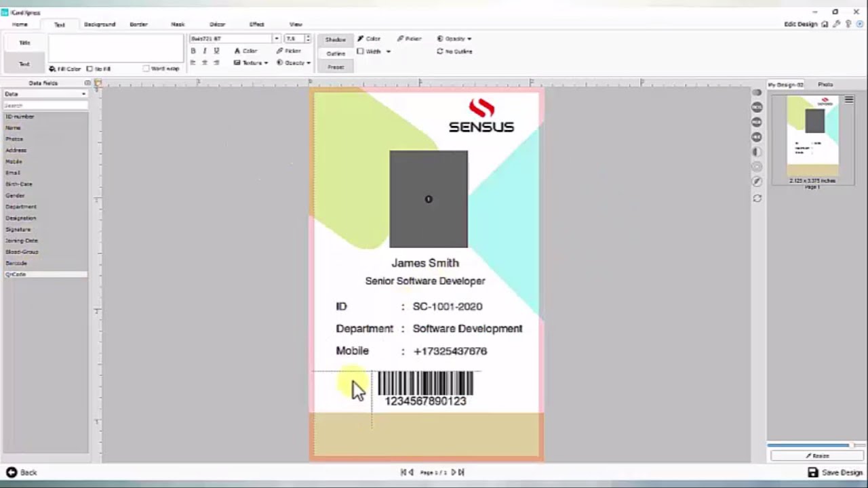Select the QrCode data field
Image resolution: width=868 pixels, height=488 pixels.
point(45,274)
